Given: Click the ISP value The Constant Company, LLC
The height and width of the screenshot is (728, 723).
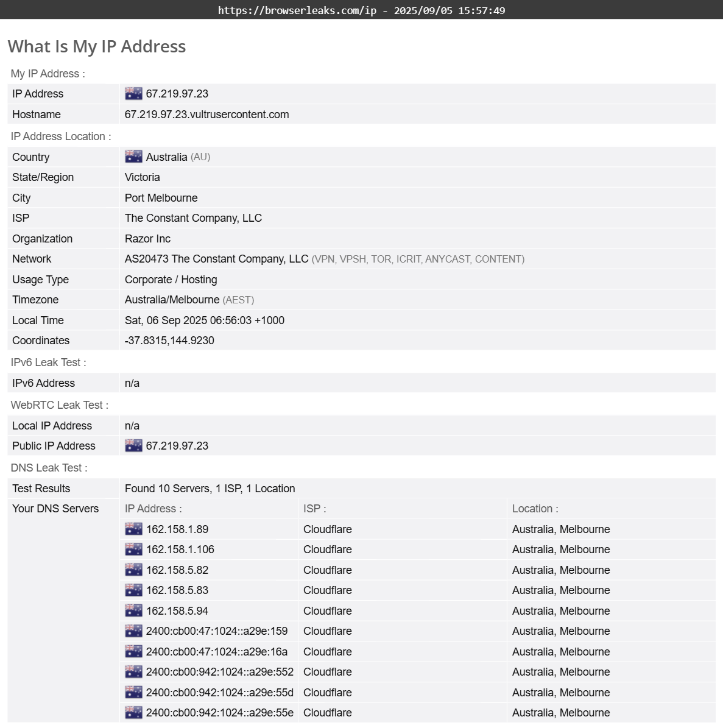Looking at the screenshot, I should 193,218.
